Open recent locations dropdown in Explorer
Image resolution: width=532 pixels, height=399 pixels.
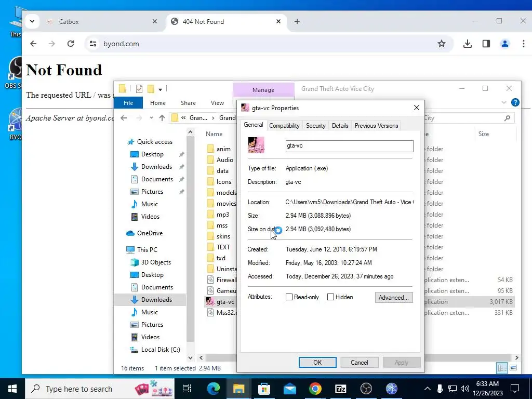[151, 118]
